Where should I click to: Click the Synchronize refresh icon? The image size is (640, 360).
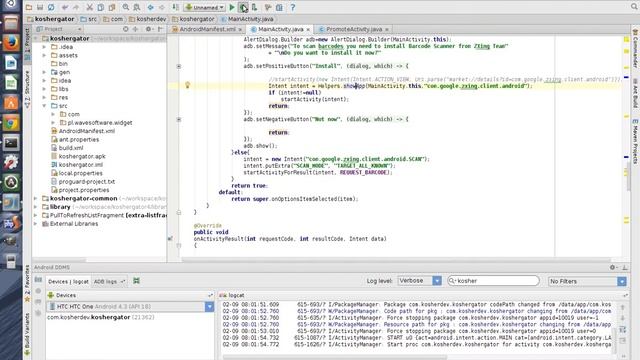point(51,7)
